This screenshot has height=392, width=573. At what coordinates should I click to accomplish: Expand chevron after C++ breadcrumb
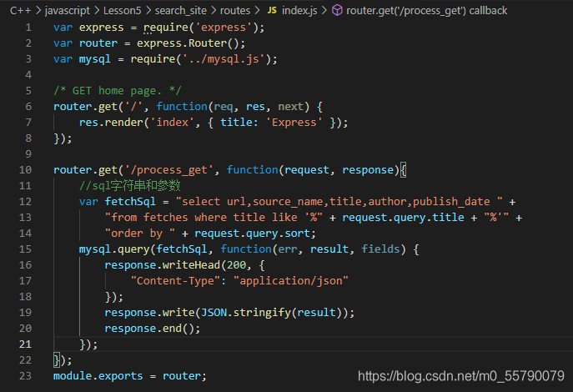[38, 11]
